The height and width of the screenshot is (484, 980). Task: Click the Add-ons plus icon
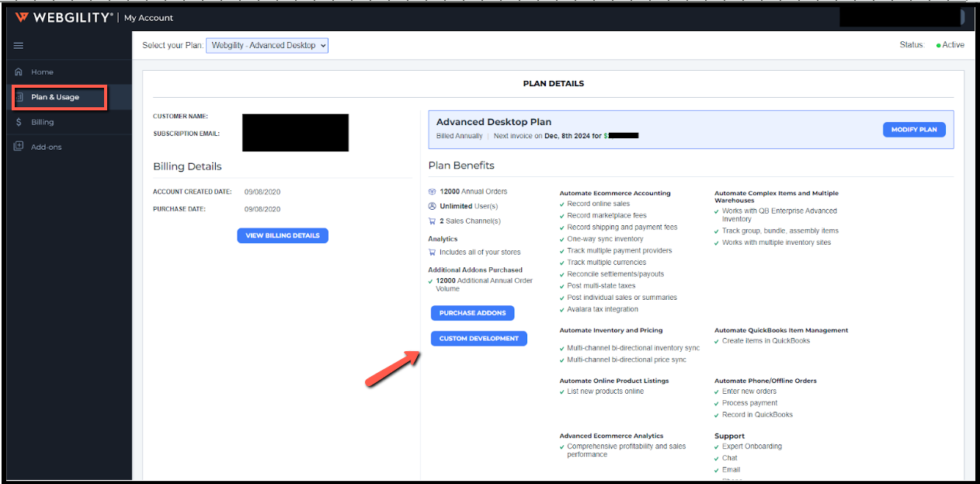(x=19, y=147)
